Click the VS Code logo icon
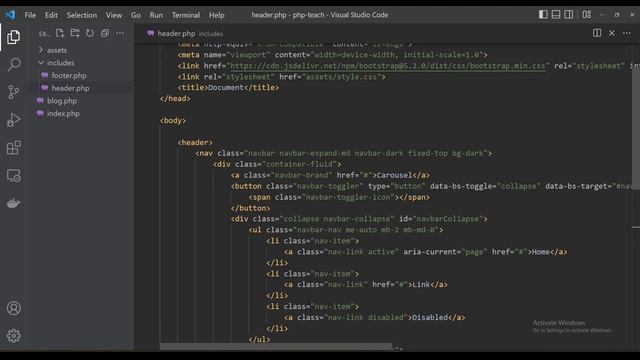 click(x=10, y=15)
